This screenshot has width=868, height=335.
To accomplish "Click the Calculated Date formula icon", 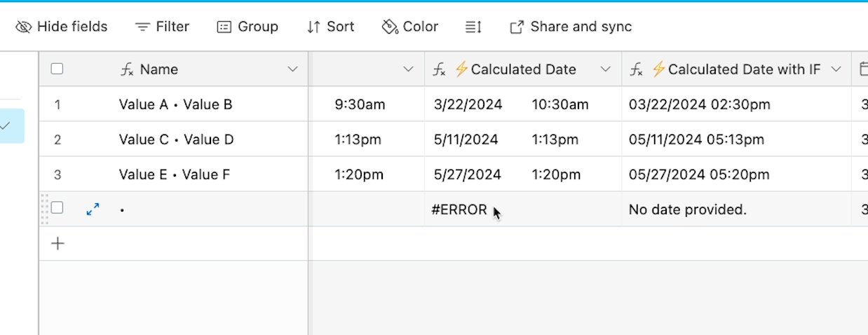I will click(x=439, y=69).
